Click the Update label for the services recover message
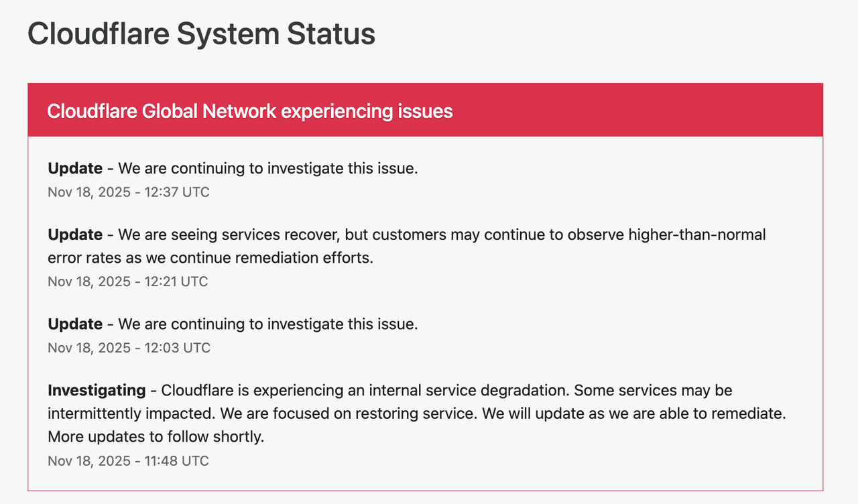Image resolution: width=858 pixels, height=504 pixels. [75, 235]
